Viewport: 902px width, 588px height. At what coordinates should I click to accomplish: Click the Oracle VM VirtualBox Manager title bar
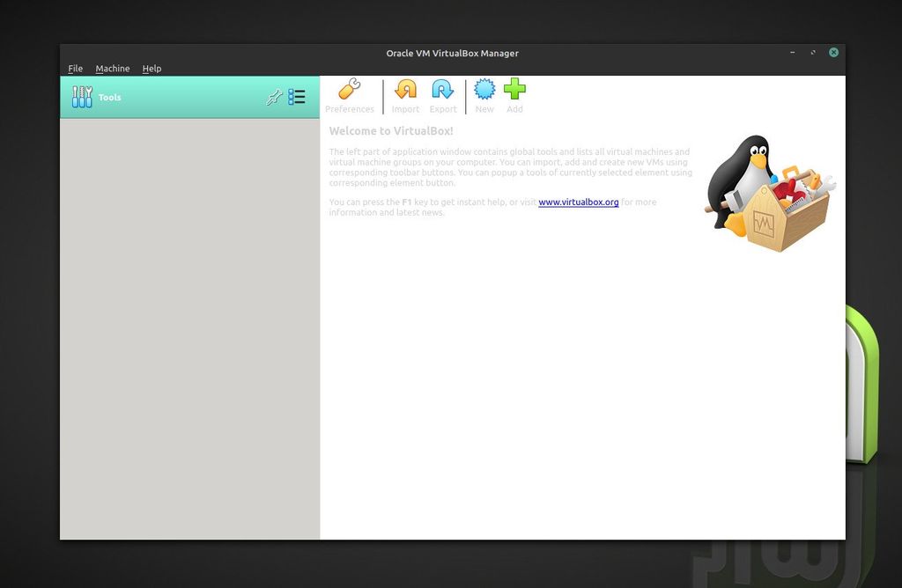click(451, 53)
